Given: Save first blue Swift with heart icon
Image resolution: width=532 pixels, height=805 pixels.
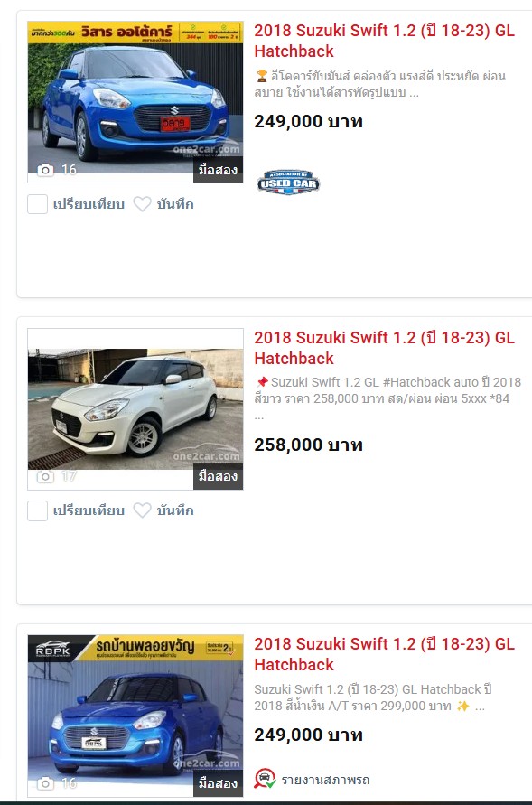Looking at the screenshot, I should (142, 204).
